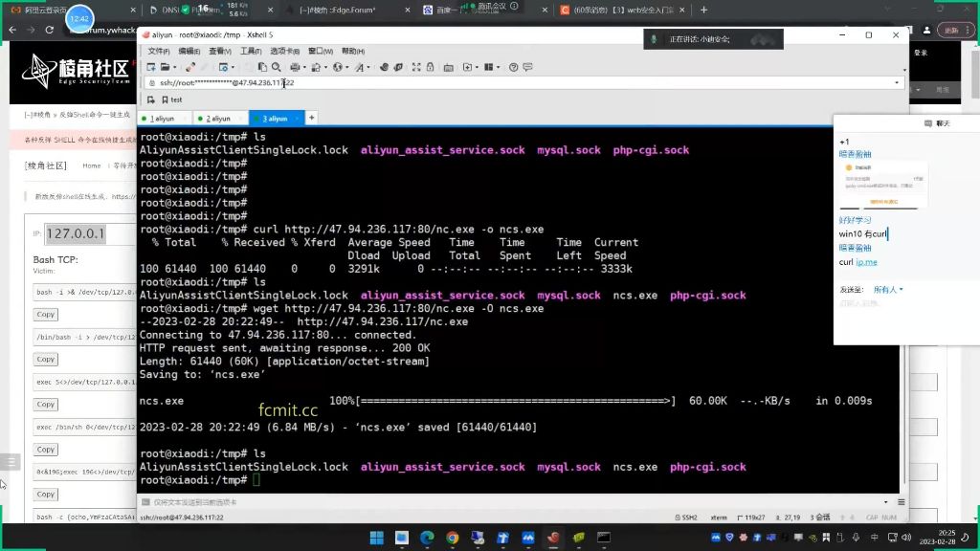
Task: Select the '3 aliyun' session tab
Action: pyautogui.click(x=276, y=118)
